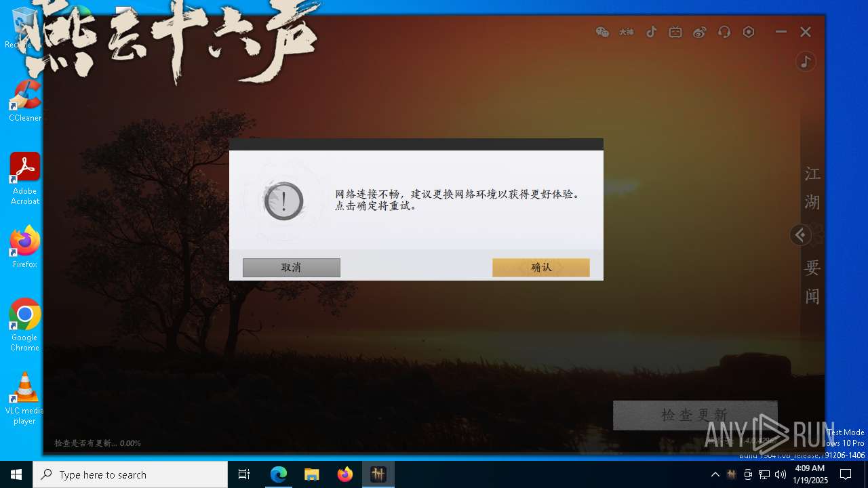Screen dimensions: 868x488
Task: Click the 检查是否有更新 status text
Action: (98, 443)
